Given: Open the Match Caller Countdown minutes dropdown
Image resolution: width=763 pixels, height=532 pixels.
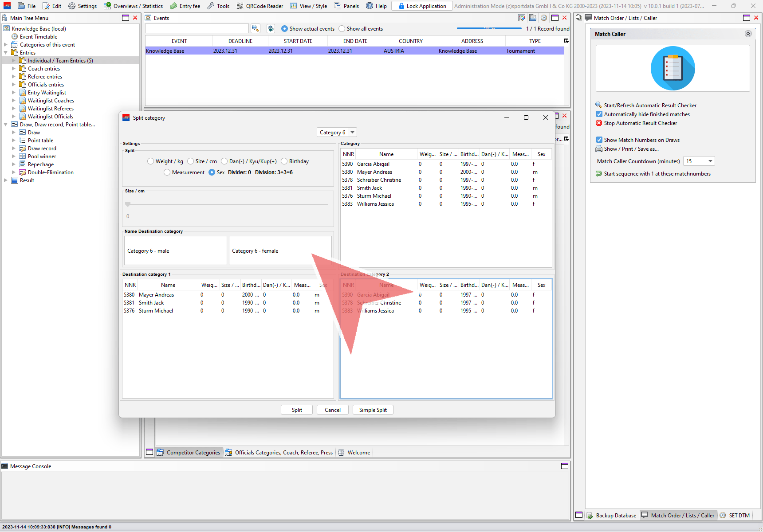Looking at the screenshot, I should 710,161.
